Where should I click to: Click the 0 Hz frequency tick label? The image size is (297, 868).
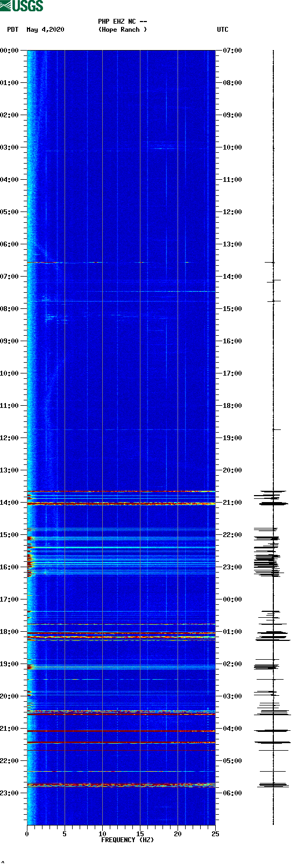[x=27, y=834]
